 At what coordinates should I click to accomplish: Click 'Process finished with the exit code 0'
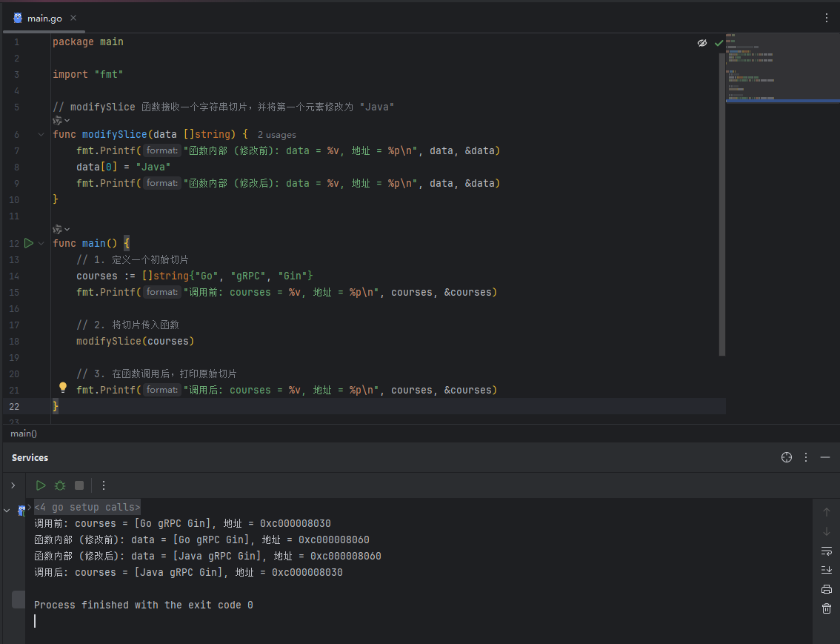pyautogui.click(x=144, y=605)
